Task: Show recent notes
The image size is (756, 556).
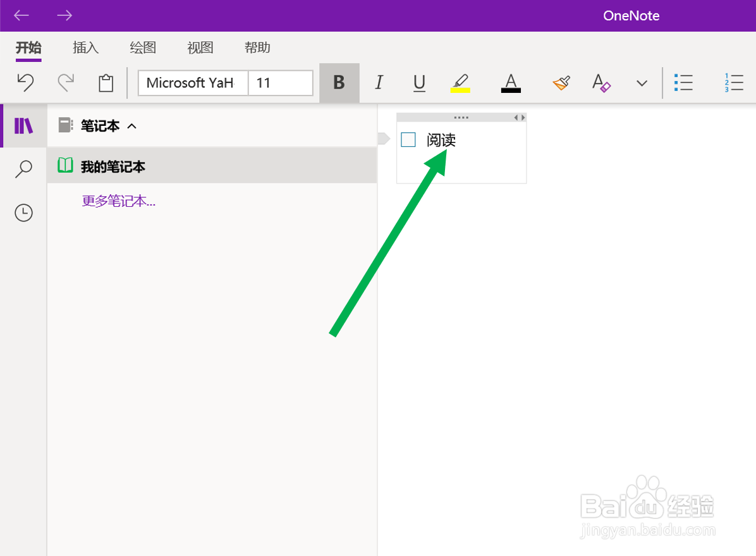Action: pyautogui.click(x=23, y=213)
